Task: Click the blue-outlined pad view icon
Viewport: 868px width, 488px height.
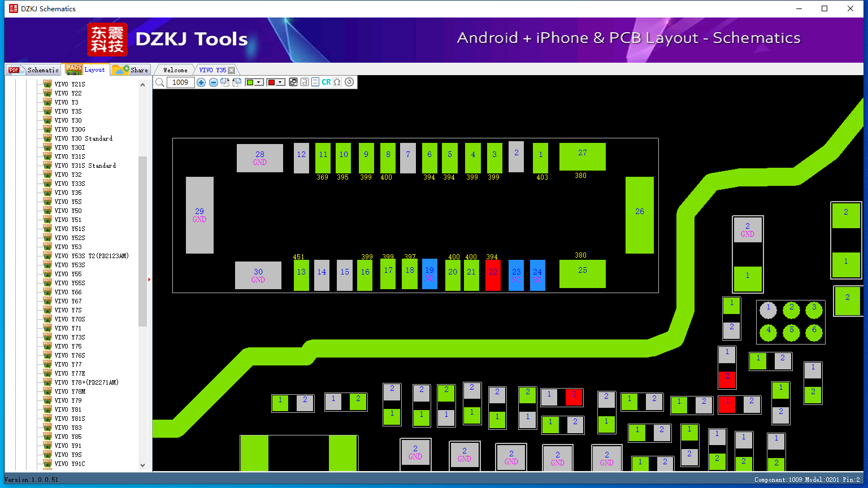Action: pos(315,82)
